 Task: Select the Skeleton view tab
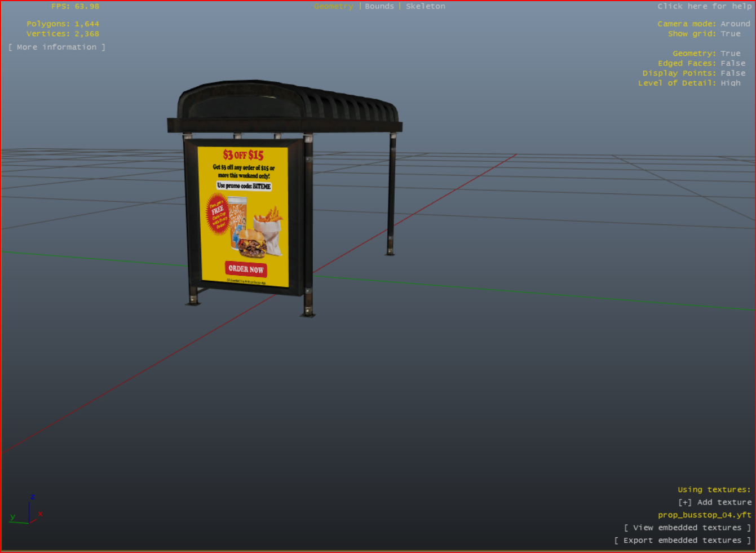tap(425, 6)
